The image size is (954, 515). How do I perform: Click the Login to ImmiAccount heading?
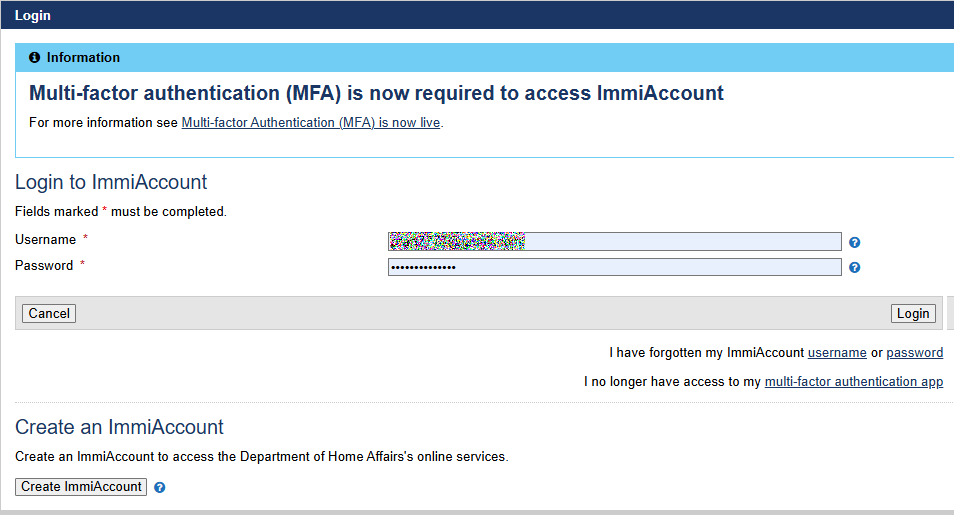click(111, 182)
